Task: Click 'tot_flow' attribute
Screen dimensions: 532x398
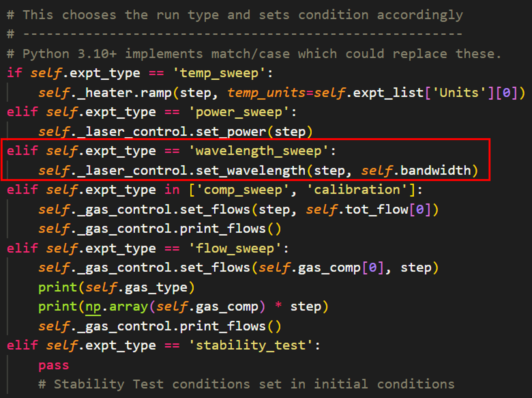Action: tap(377, 210)
